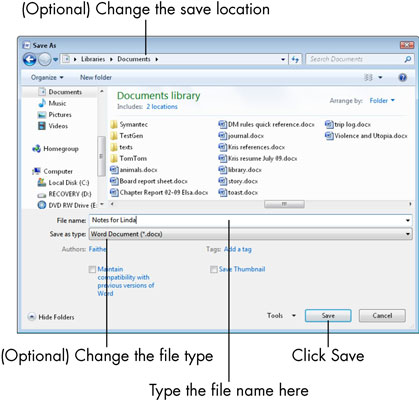Image resolution: width=419 pixels, height=400 pixels.
Task: Open the view options dropdown arrow
Action: click(380, 78)
